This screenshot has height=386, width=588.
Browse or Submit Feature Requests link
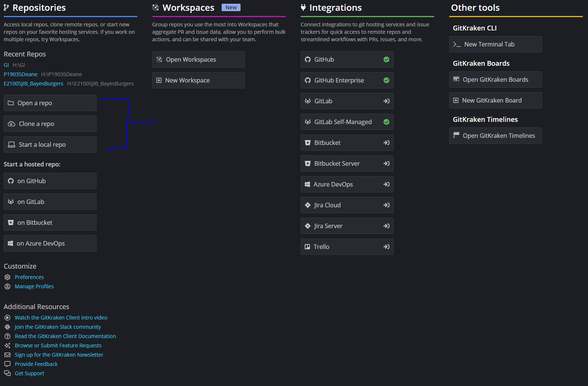pyautogui.click(x=58, y=346)
